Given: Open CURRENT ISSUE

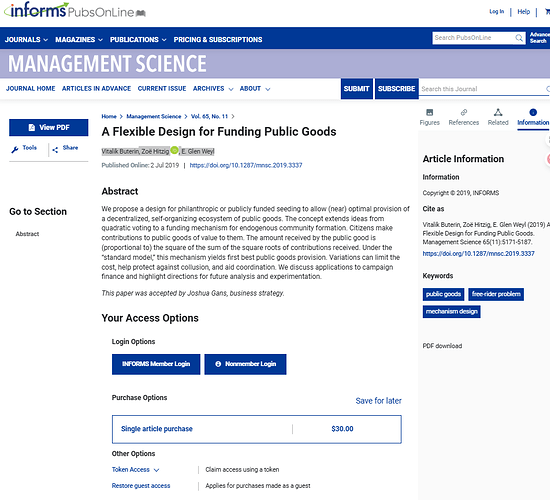Looking at the screenshot, I should click(162, 89).
